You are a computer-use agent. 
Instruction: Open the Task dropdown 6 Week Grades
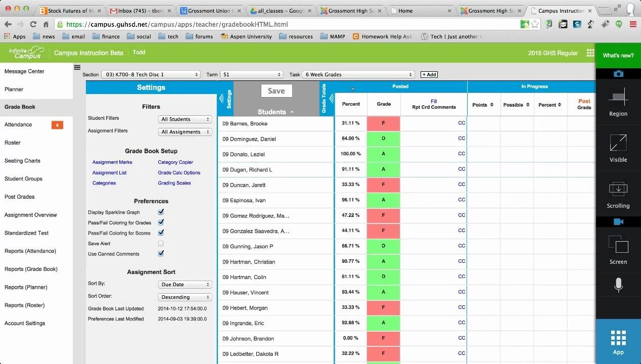click(x=358, y=74)
